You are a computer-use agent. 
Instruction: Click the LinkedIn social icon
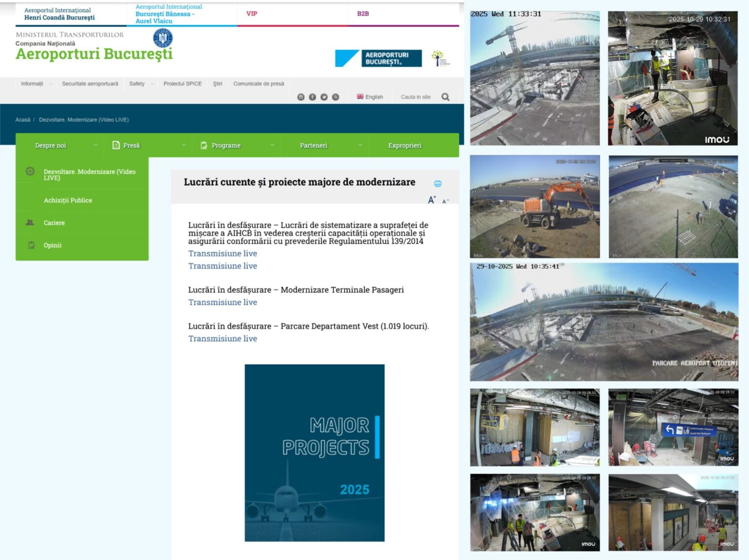tap(301, 96)
